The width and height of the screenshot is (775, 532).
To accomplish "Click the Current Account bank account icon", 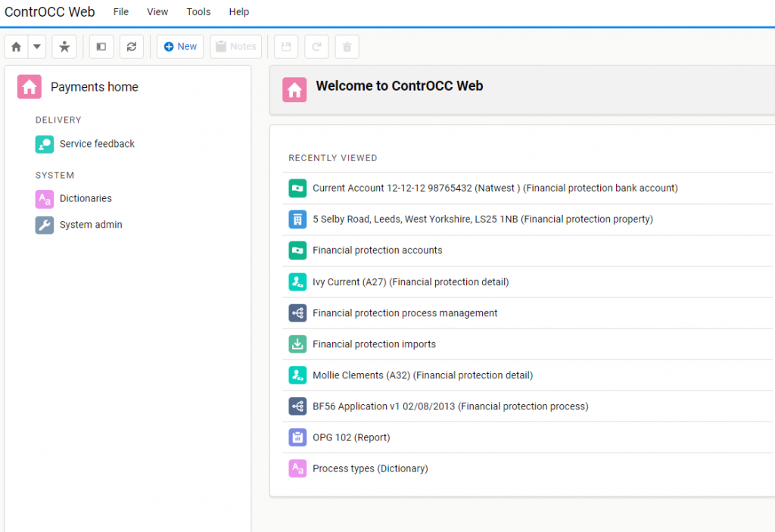I will [297, 188].
